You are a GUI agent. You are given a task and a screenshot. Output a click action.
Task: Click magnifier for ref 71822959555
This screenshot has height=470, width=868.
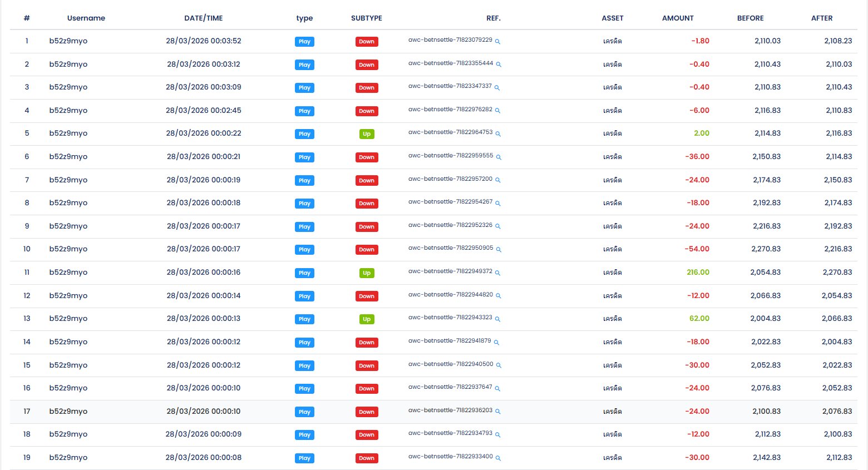click(499, 157)
